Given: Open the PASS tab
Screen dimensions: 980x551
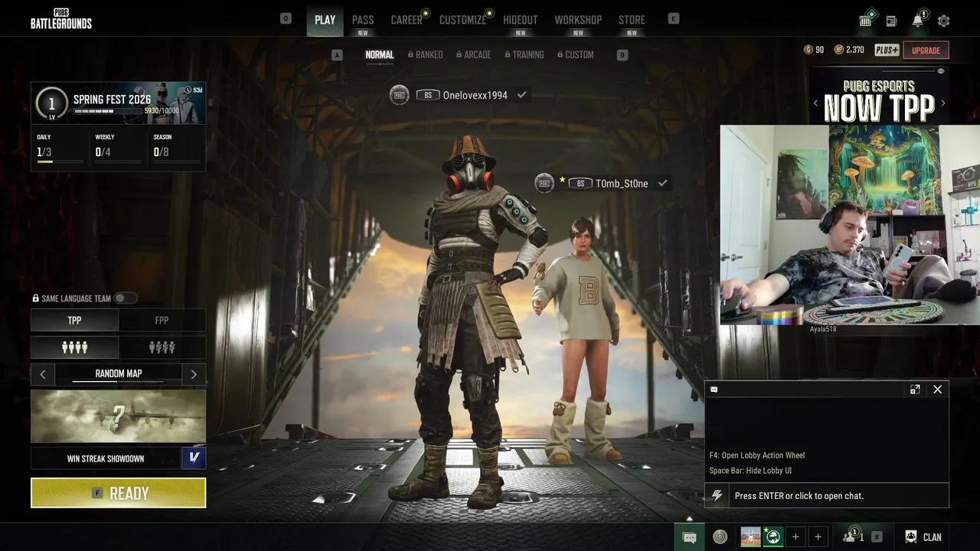Looking at the screenshot, I should (x=363, y=20).
